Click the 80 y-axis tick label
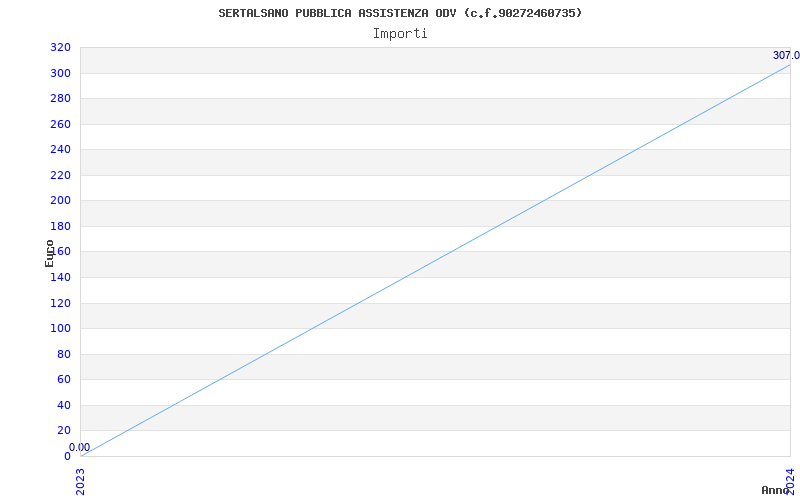 (x=64, y=354)
